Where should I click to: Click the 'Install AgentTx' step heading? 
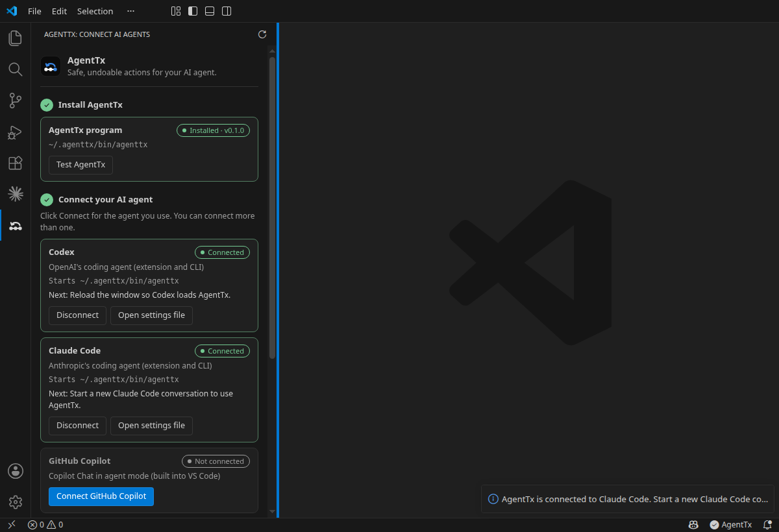click(x=90, y=105)
